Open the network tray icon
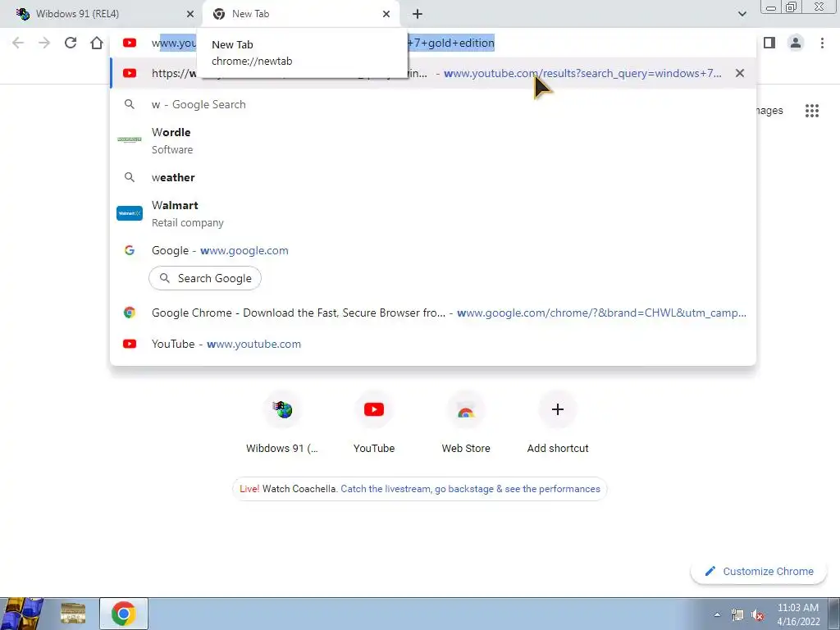 737,615
